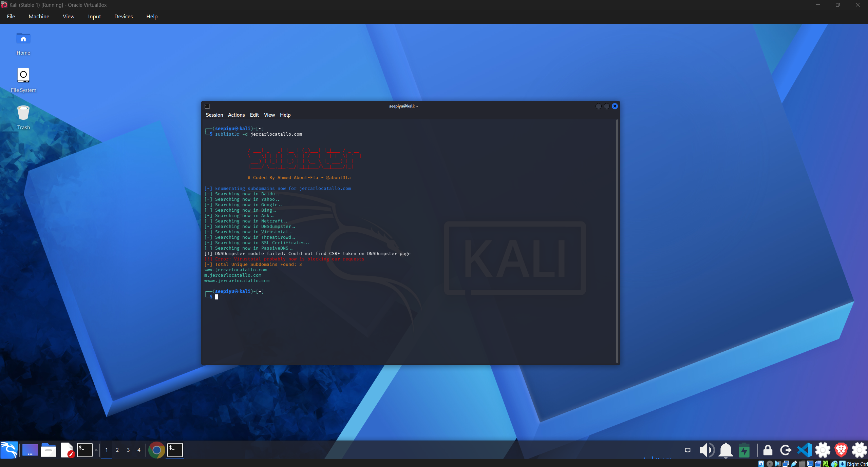This screenshot has height=467, width=868.
Task: Open the terminal window's Help menu
Action: 285,115
